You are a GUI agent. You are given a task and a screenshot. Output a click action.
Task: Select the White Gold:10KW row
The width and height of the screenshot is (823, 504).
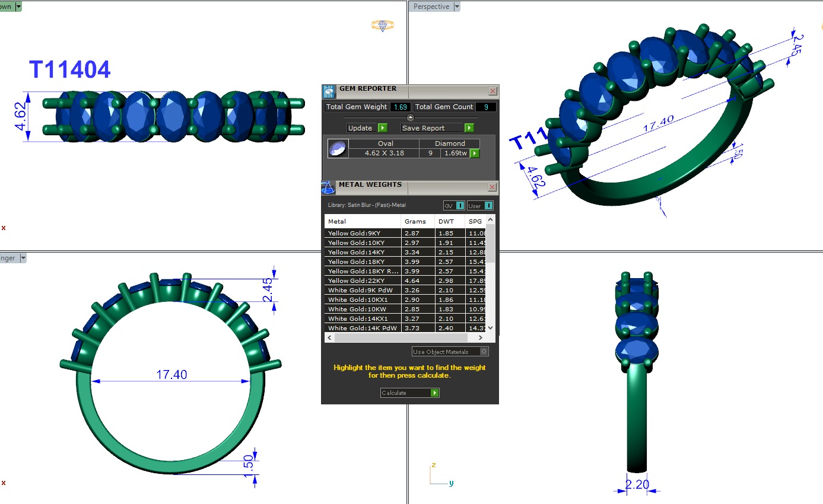363,309
